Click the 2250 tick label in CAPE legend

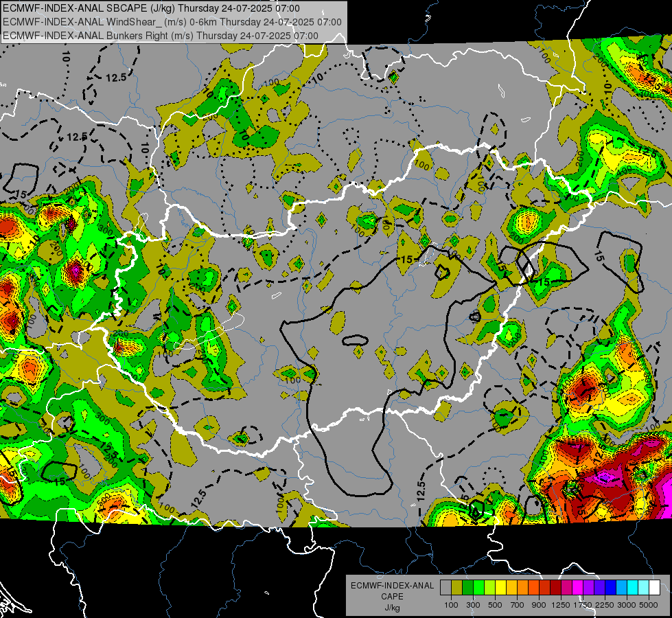coord(605,605)
